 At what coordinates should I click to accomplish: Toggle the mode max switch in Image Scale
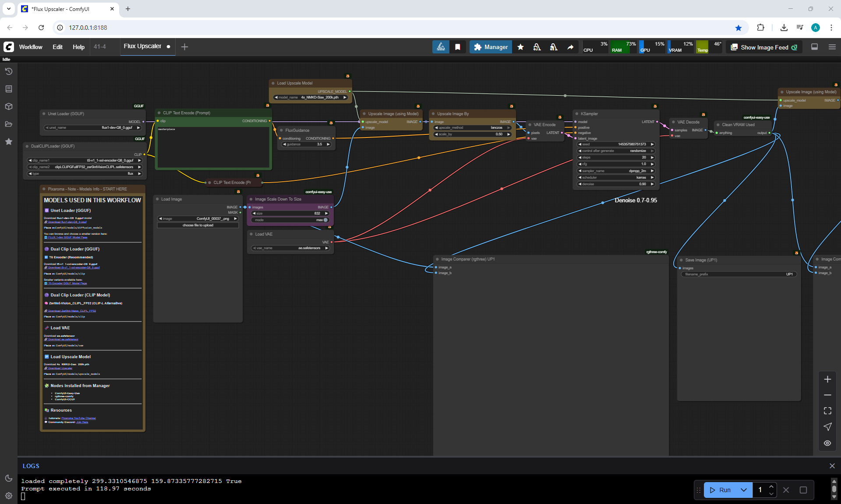pyautogui.click(x=325, y=220)
